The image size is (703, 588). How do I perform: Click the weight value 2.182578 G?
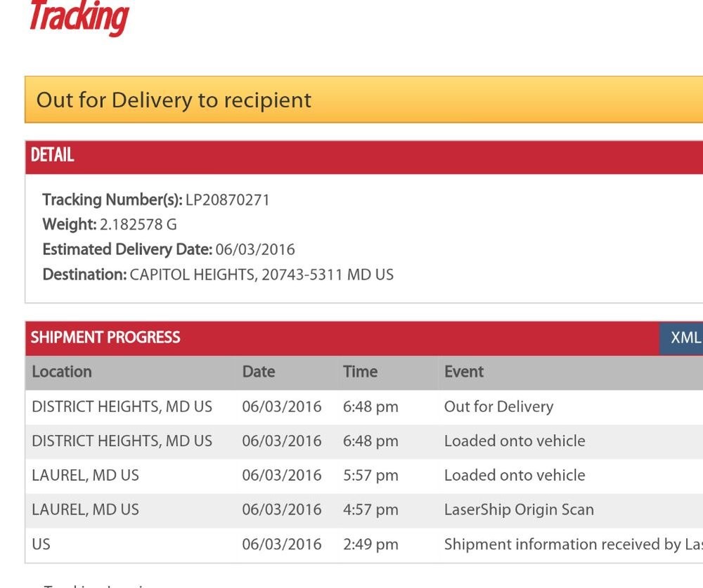138,225
